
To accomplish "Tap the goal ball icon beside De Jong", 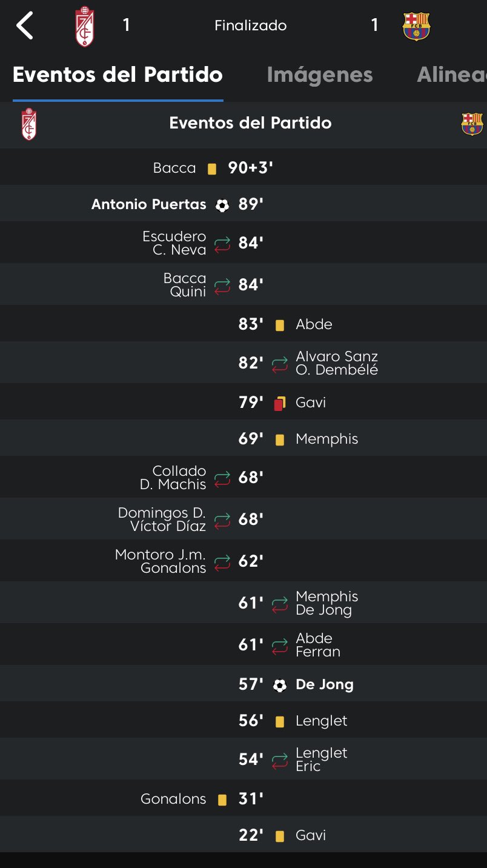I will tap(279, 686).
